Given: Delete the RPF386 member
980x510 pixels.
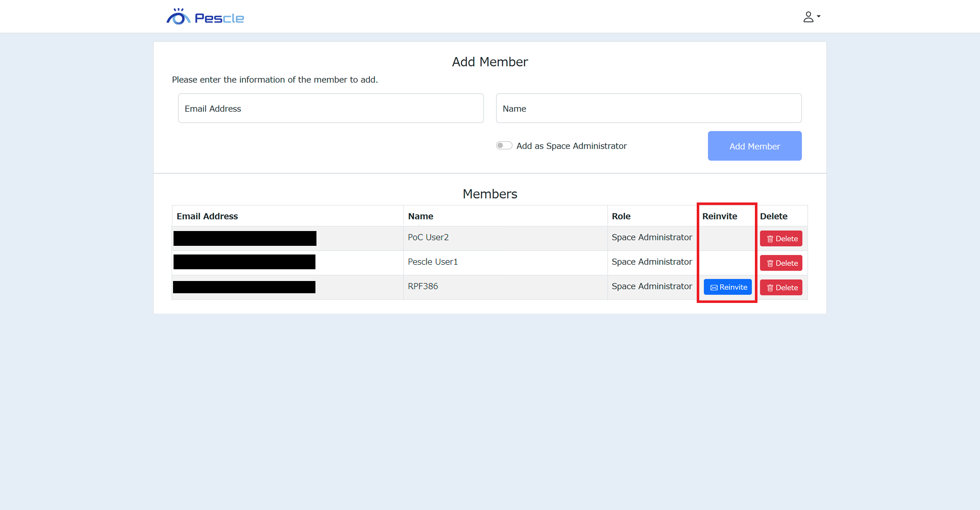Looking at the screenshot, I should click(x=781, y=288).
